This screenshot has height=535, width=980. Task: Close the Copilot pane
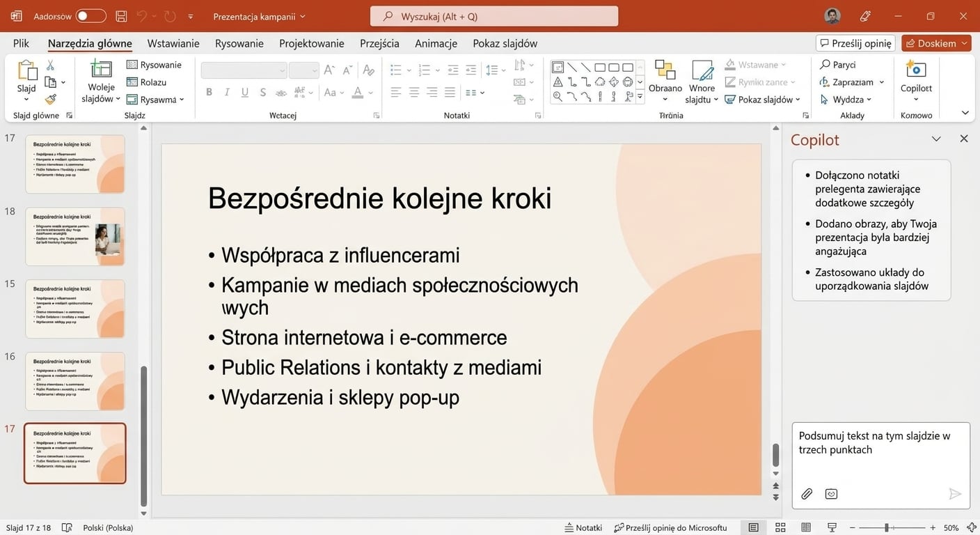[x=964, y=139]
